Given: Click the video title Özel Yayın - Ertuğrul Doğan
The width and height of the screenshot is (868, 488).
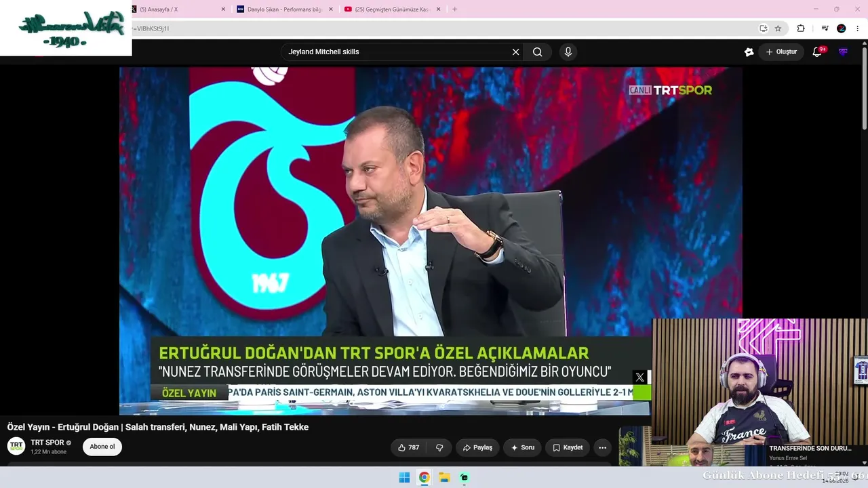Looking at the screenshot, I should (158, 427).
